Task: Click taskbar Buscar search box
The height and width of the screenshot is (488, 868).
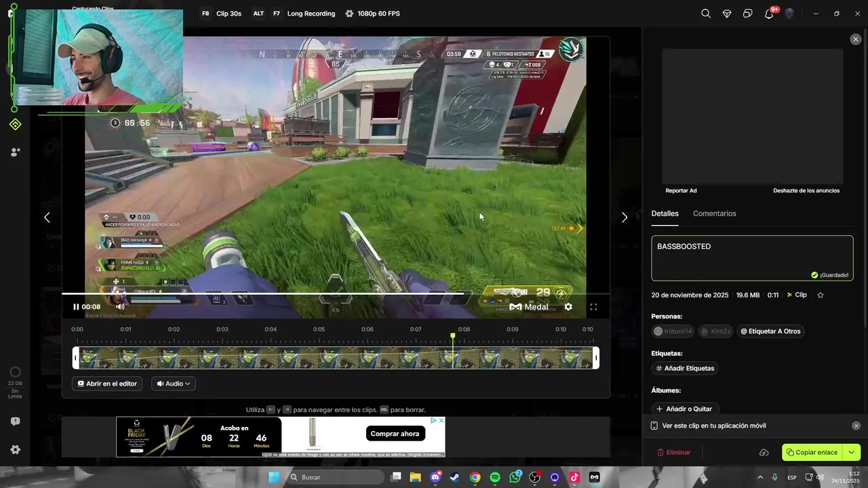Action: [336, 477]
